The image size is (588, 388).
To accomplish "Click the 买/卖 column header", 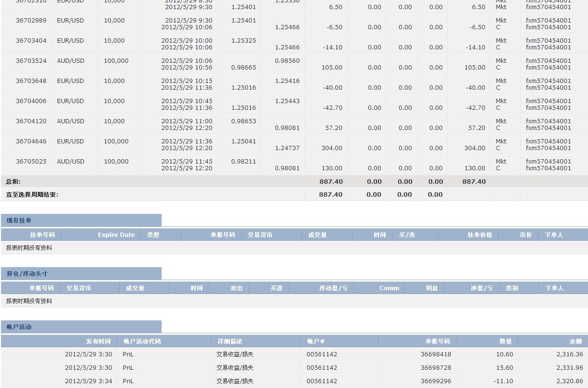I will point(407,235).
